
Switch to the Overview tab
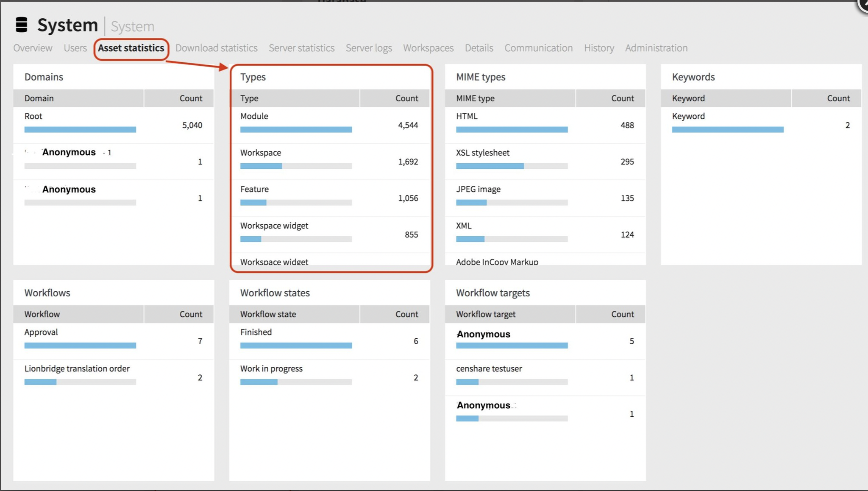[x=33, y=48]
